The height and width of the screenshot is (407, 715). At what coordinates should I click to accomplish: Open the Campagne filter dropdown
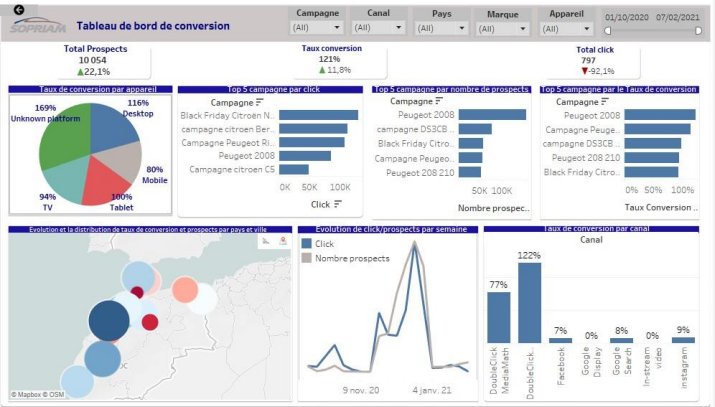tap(316, 28)
